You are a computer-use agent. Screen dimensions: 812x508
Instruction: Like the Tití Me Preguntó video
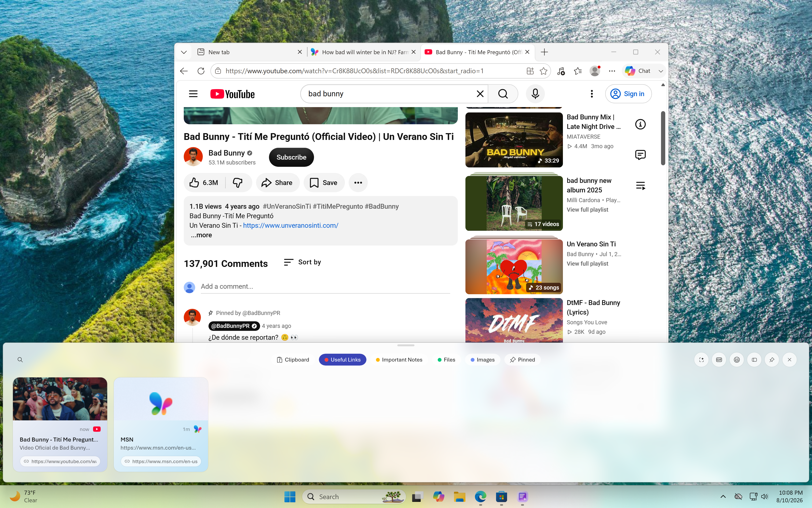coord(204,183)
